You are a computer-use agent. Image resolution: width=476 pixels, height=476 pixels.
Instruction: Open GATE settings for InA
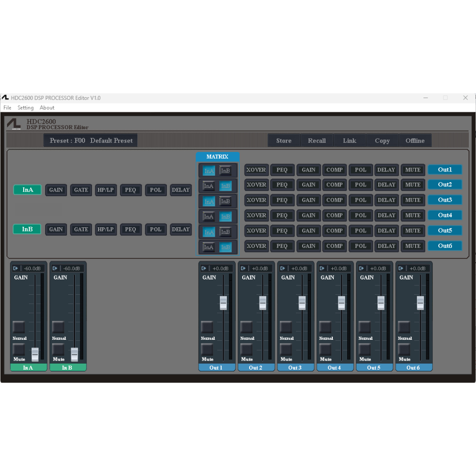click(x=81, y=190)
